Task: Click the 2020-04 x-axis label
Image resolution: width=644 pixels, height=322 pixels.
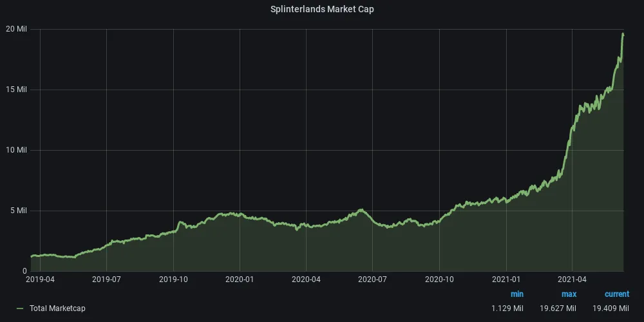Action: tap(306, 279)
